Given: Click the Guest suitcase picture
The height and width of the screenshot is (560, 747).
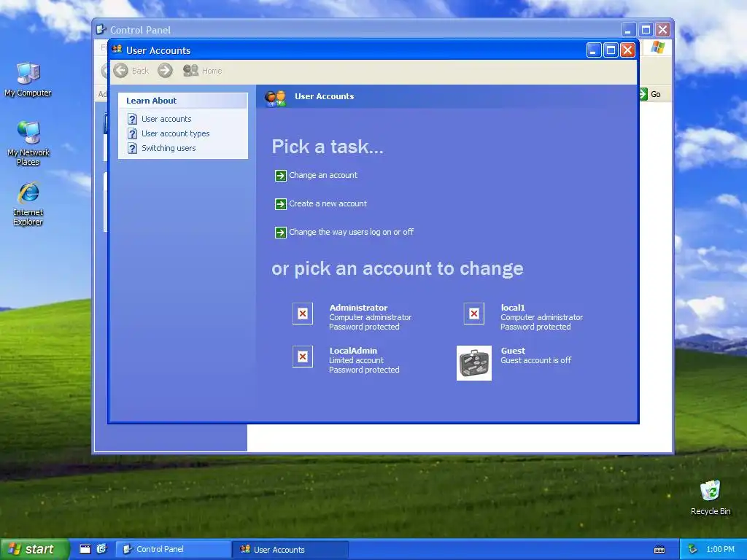Looking at the screenshot, I should (x=474, y=363).
